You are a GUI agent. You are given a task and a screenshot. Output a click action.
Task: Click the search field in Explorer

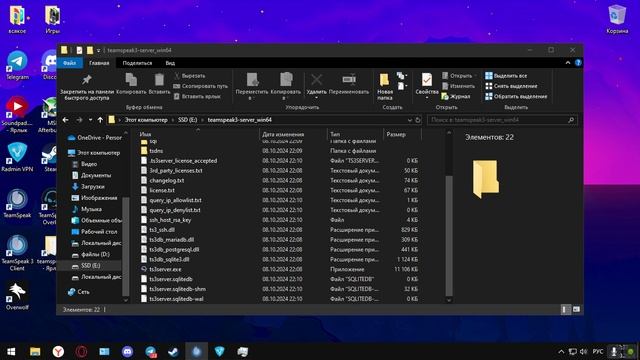(x=502, y=120)
